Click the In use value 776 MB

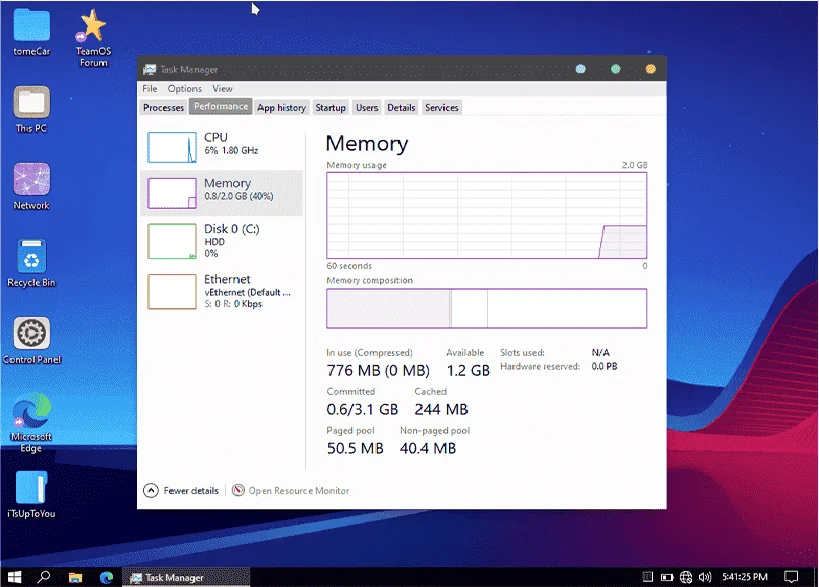[378, 370]
